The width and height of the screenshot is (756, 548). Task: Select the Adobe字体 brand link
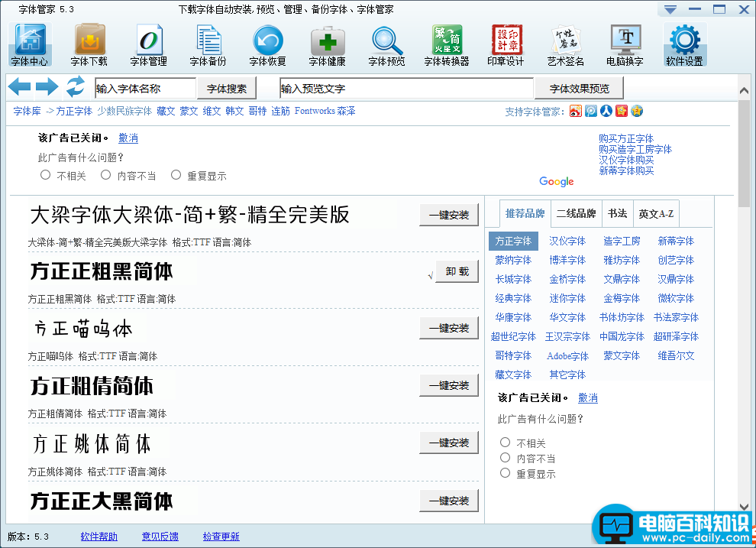click(567, 355)
